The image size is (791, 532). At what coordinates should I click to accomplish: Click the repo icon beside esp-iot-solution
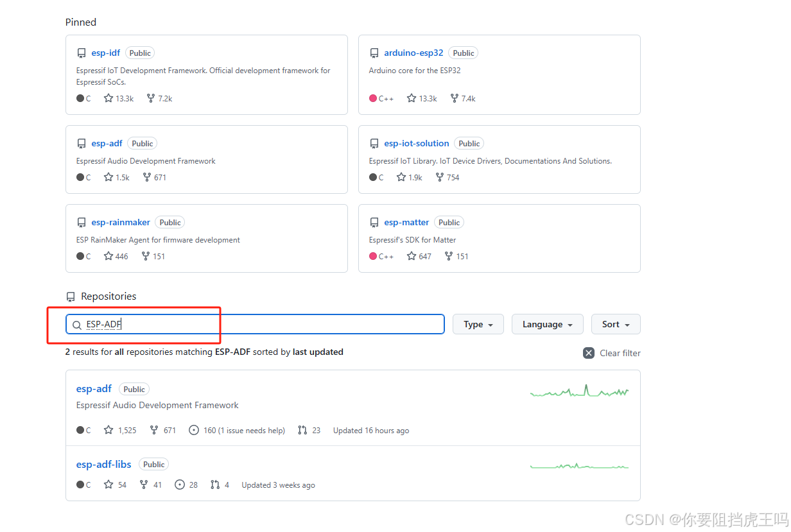[x=374, y=144]
